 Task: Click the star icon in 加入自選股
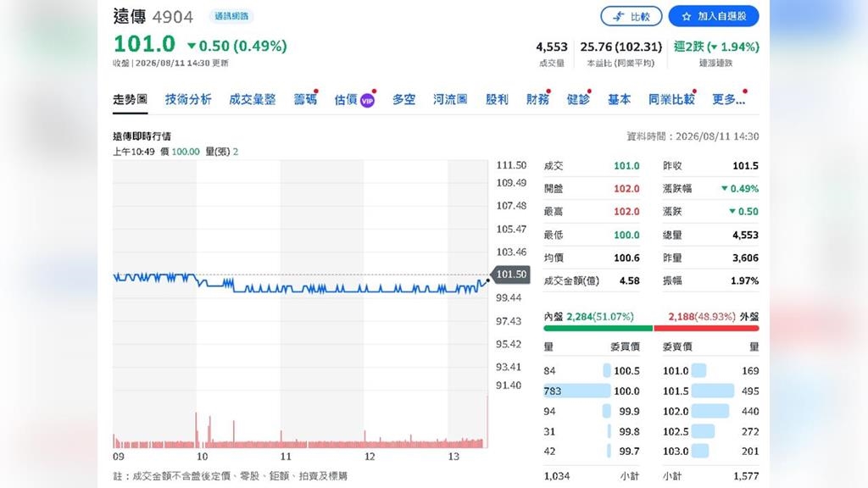tap(687, 17)
